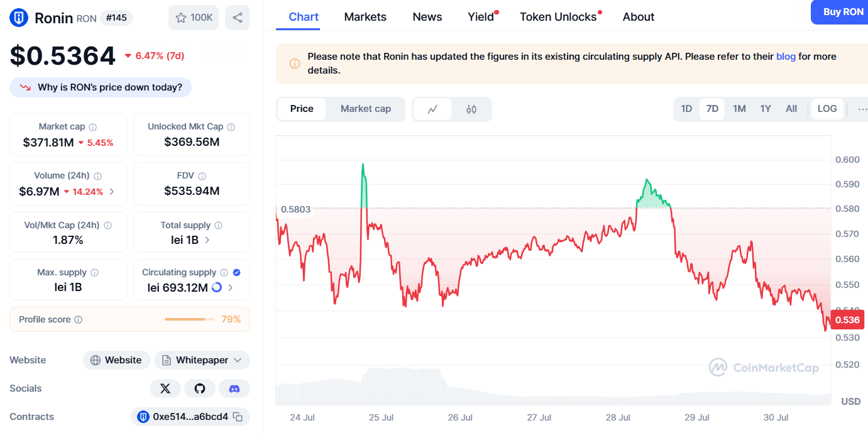Screen dimensions: 868x435
Task: Open the Chart tab
Action: [304, 17]
